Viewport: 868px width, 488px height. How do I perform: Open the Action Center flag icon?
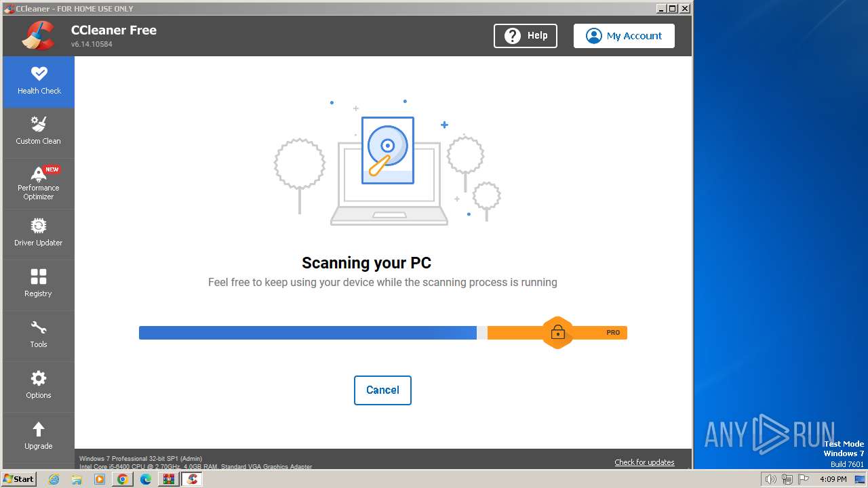pyautogui.click(x=804, y=479)
